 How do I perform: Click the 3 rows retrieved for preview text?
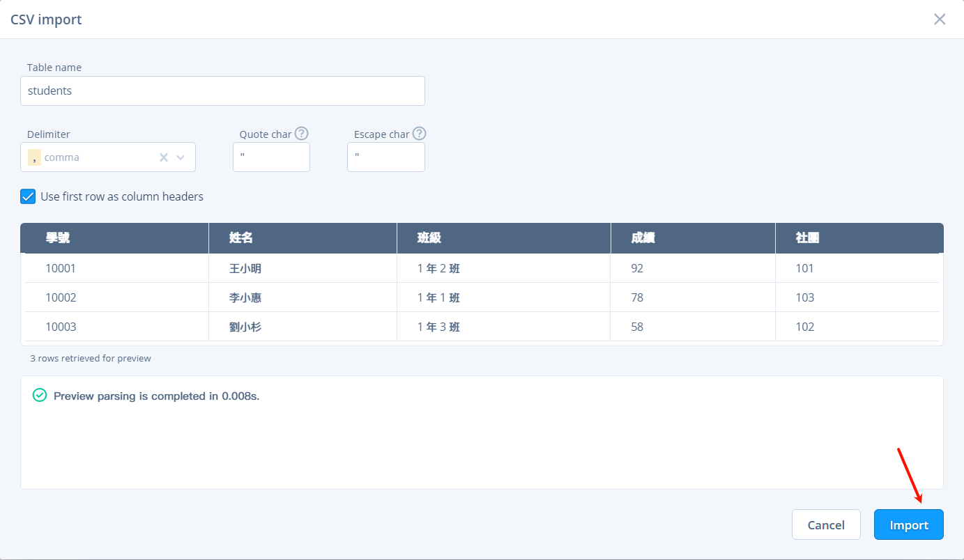[x=91, y=358]
